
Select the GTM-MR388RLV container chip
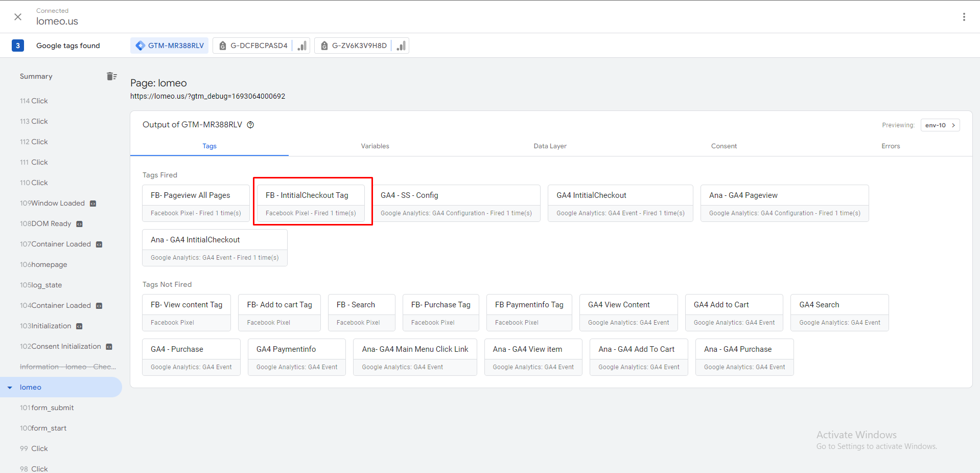coord(170,46)
